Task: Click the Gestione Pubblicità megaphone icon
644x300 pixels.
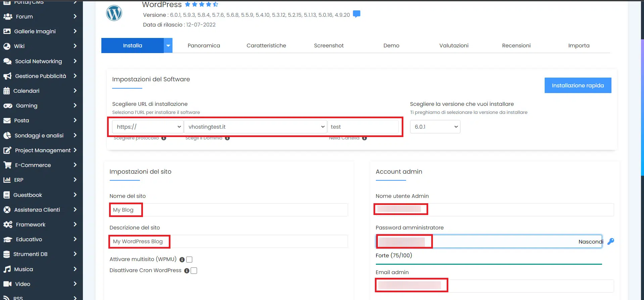Action: coord(7,76)
